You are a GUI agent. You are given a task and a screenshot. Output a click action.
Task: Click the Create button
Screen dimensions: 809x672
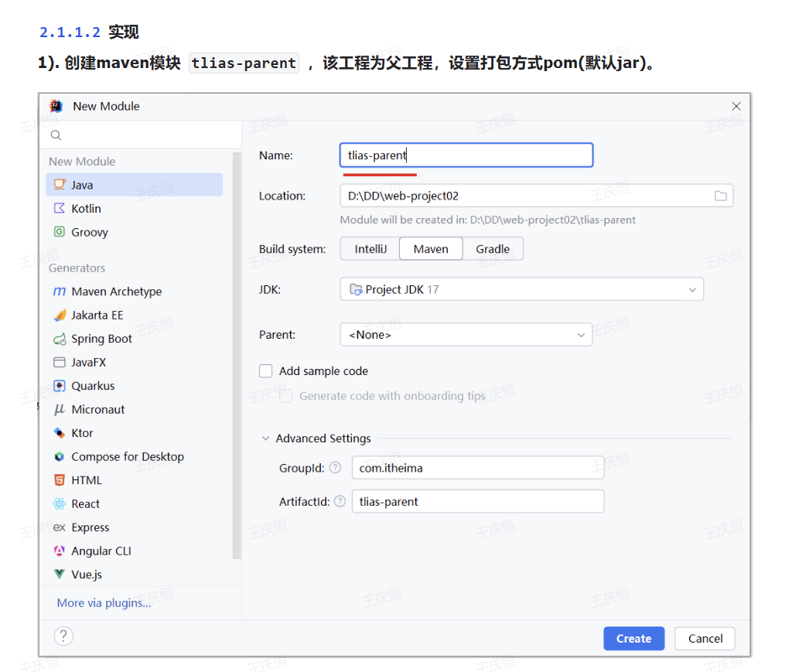[633, 639]
